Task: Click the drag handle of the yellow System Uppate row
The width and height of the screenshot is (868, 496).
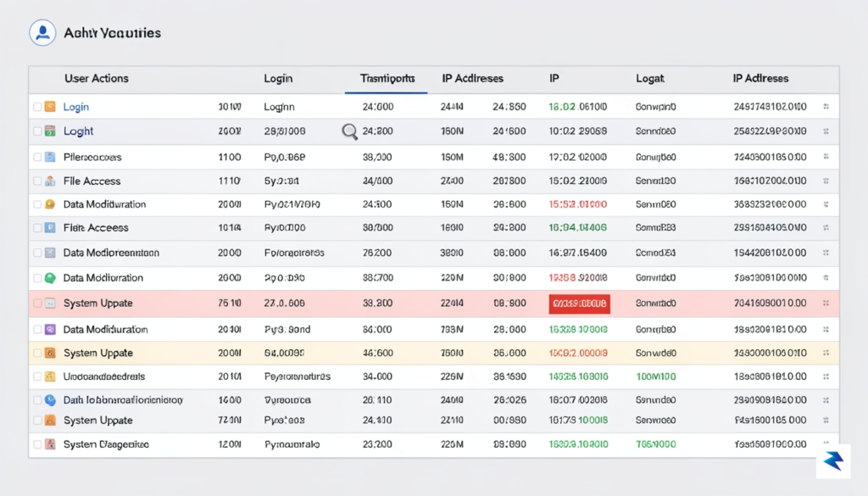Action: (x=826, y=354)
